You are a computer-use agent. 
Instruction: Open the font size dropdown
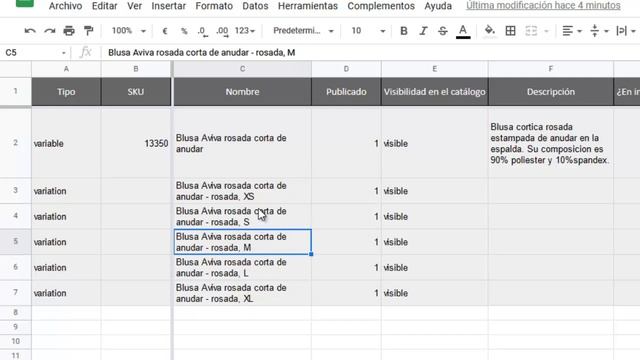click(x=368, y=31)
